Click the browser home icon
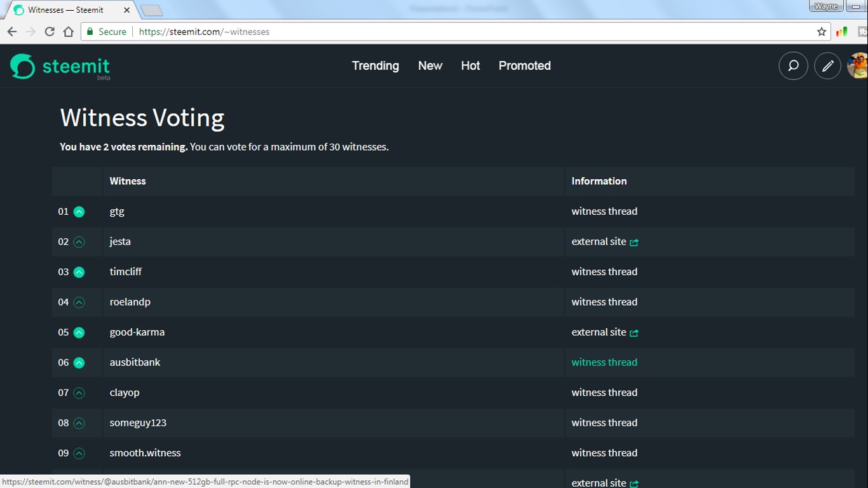This screenshot has width=868, height=488. click(x=69, y=32)
